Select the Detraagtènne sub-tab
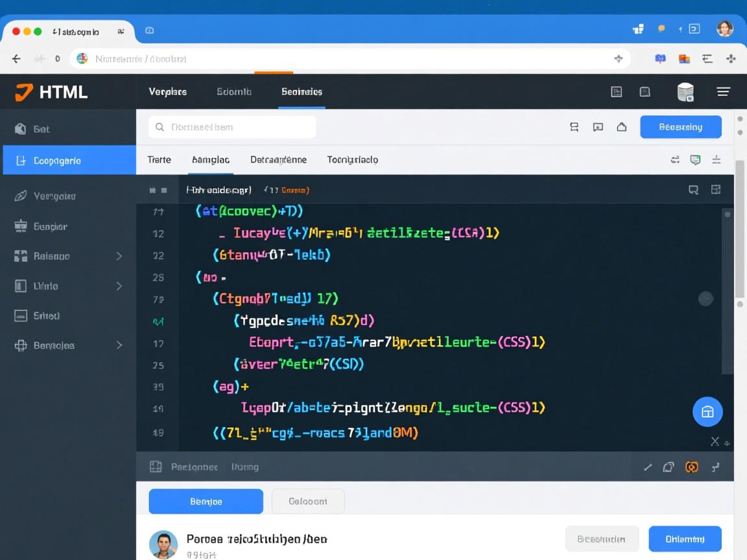Viewport: 747px width, 560px height. [x=278, y=159]
